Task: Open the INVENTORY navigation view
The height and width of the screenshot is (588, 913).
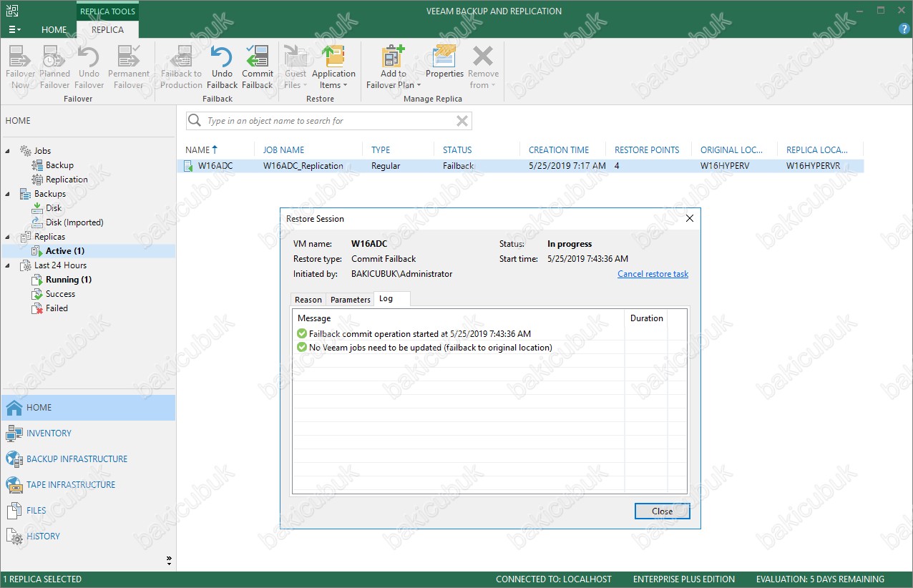Action: tap(88, 433)
